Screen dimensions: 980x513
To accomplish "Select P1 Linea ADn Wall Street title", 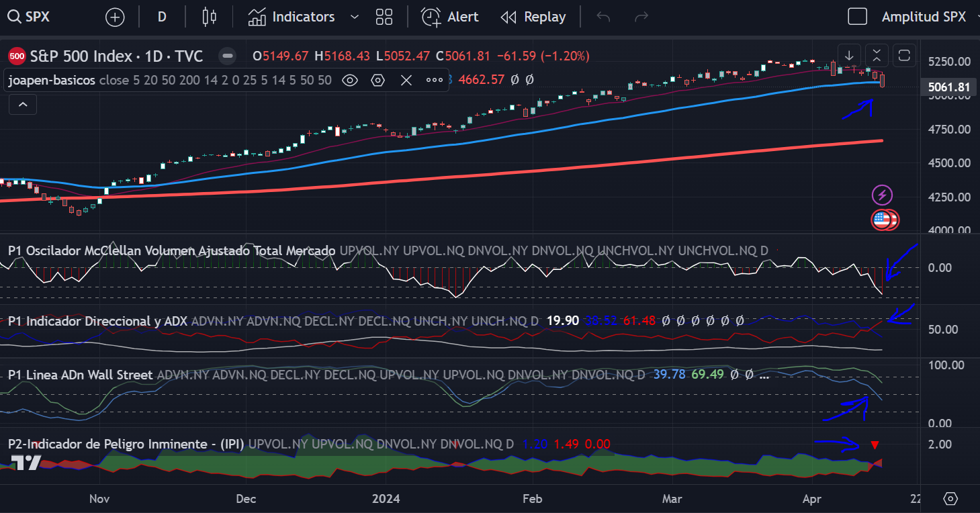I will [81, 375].
